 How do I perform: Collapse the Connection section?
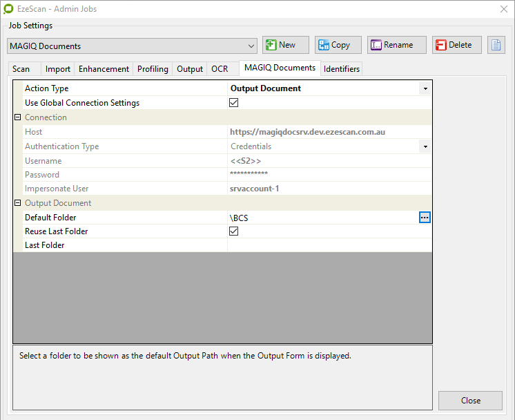click(17, 117)
